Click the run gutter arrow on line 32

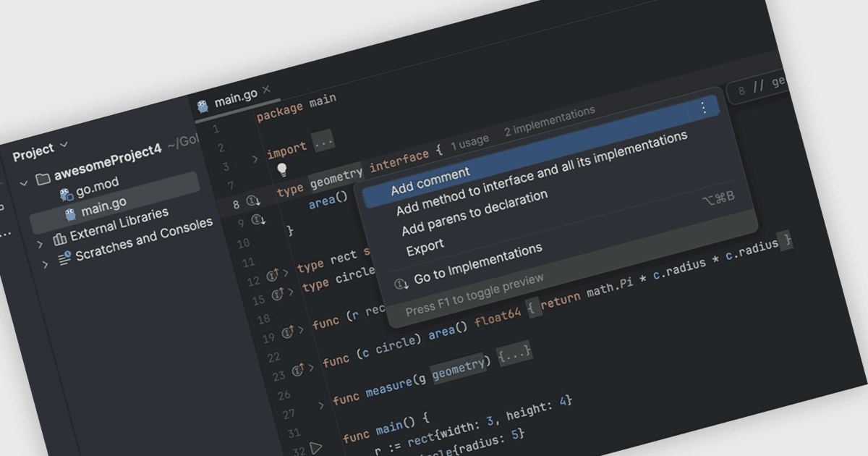[316, 448]
